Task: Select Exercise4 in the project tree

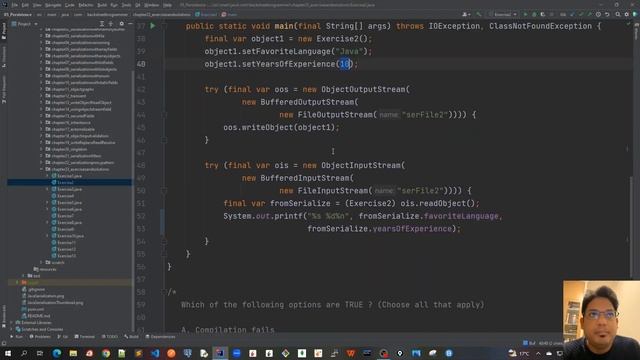Action: pyautogui.click(x=66, y=196)
